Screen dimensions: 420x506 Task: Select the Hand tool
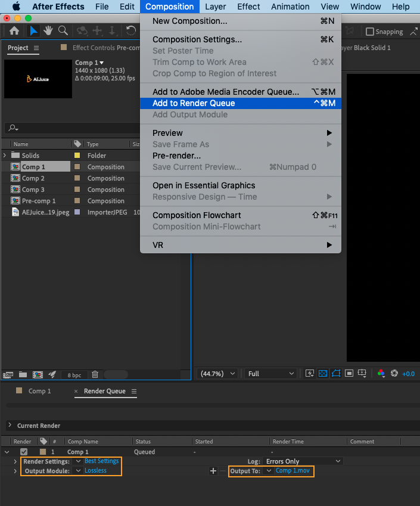pyautogui.click(x=48, y=31)
